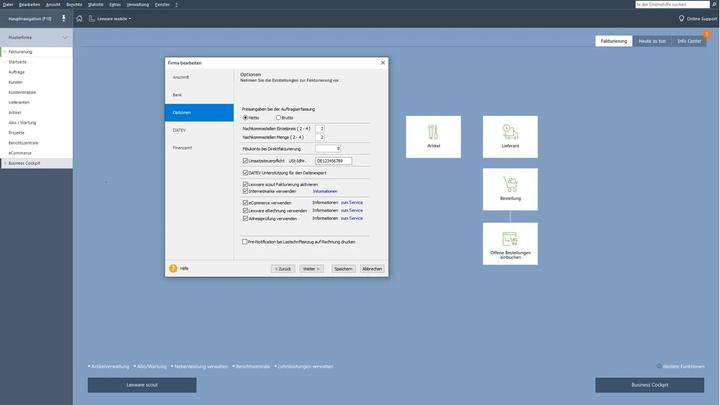Select the Netto radio button
720x405 pixels.
coord(245,118)
